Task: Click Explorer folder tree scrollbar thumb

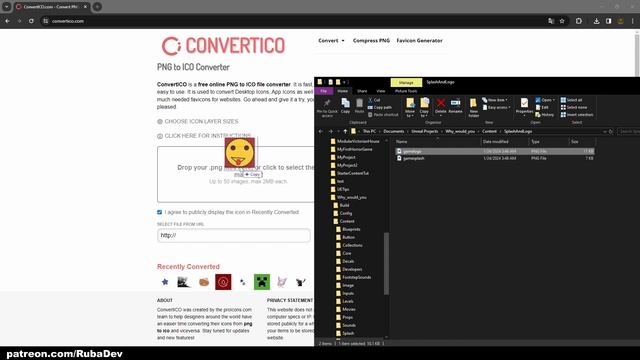Action: click(x=386, y=263)
